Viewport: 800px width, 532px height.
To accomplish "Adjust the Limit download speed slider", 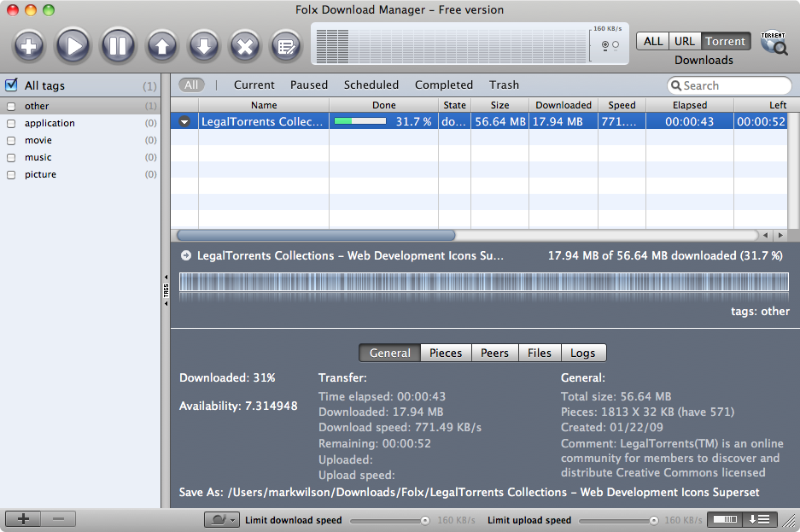I will click(x=424, y=520).
